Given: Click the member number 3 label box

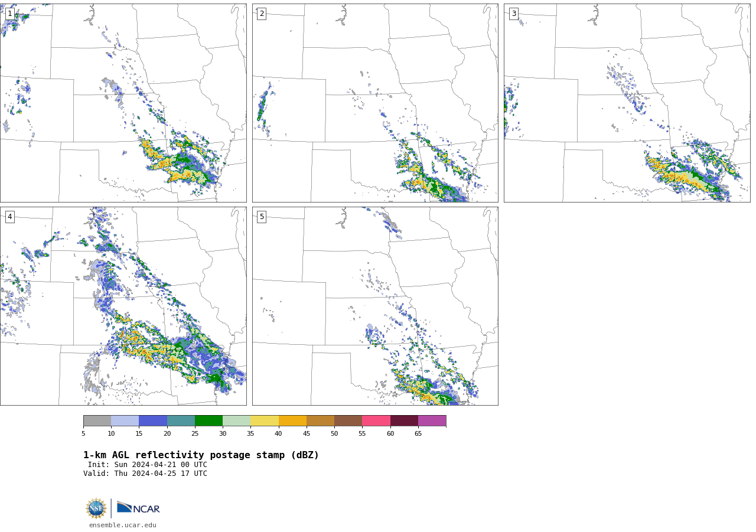Looking at the screenshot, I should [514, 14].
